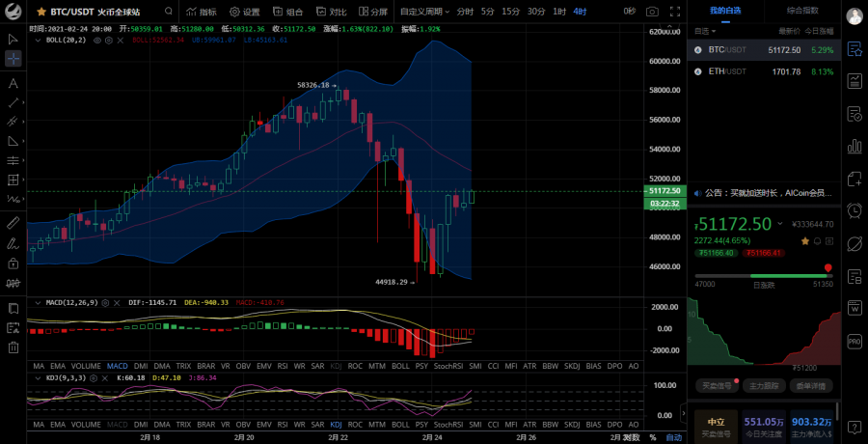The width and height of the screenshot is (868, 444).
Task: Select the 1时 timeframe
Action: pyautogui.click(x=559, y=12)
